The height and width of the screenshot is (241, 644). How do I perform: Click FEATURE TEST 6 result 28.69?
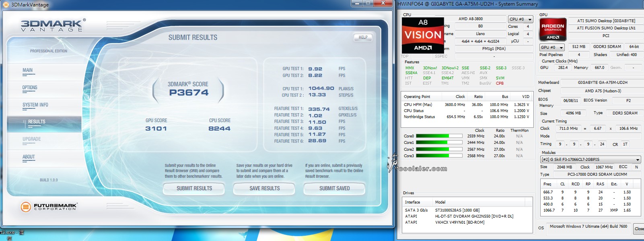click(317, 141)
